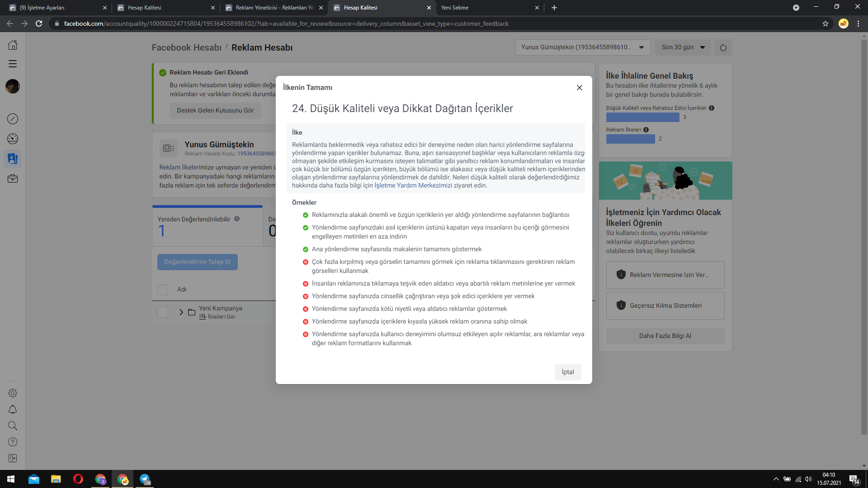The image size is (868, 488).
Task: Reload the page with browser refresh
Action: click(x=39, y=23)
